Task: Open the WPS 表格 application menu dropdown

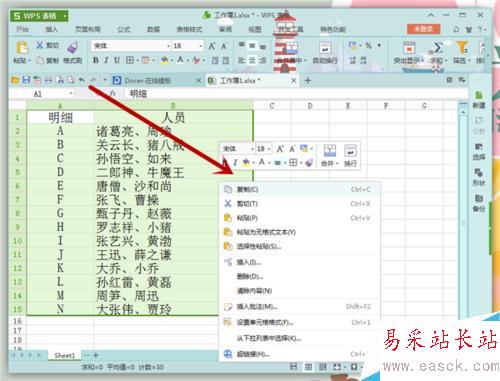Action: [65, 16]
